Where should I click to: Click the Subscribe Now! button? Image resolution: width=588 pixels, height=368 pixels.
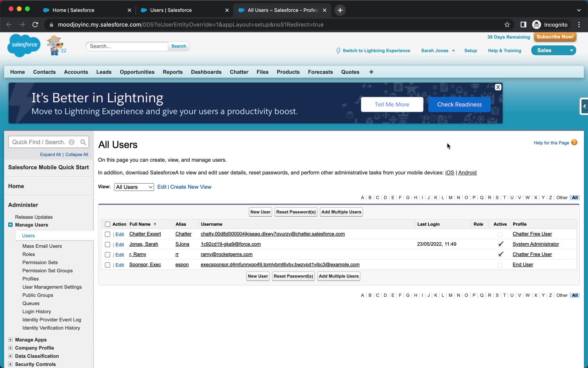click(x=555, y=37)
